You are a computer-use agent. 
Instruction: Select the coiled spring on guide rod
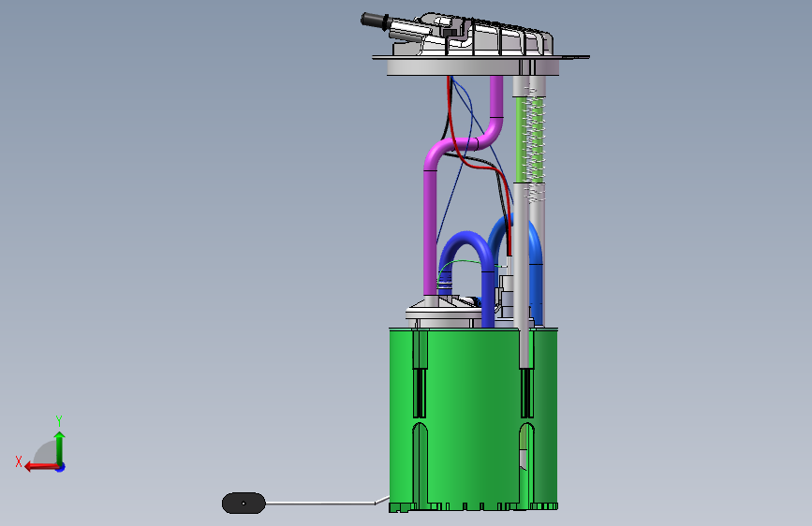click(x=534, y=143)
